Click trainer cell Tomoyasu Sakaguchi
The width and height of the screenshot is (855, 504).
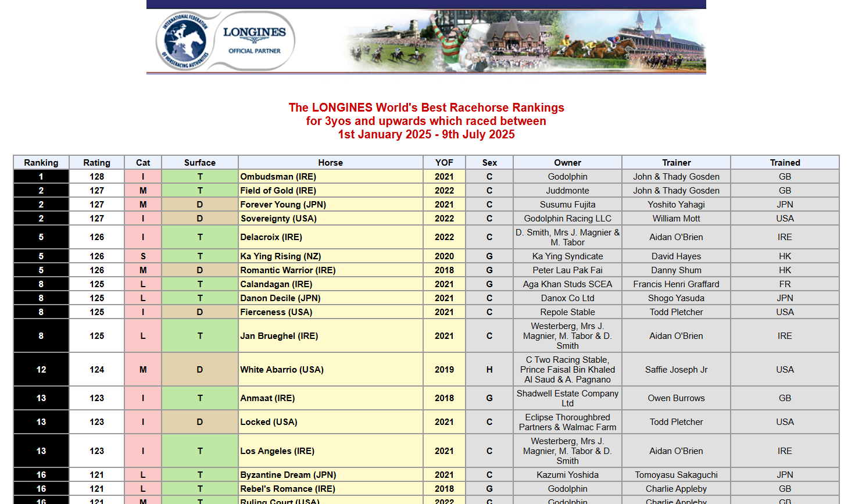tap(677, 475)
